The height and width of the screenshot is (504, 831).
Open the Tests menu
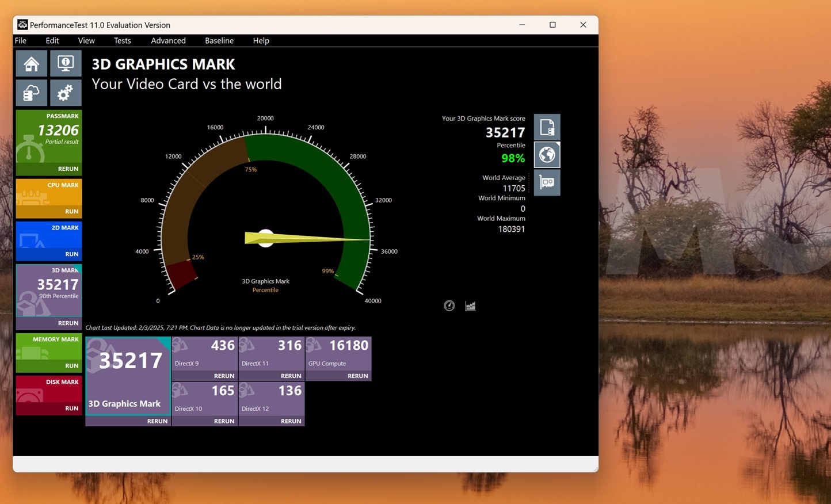pos(122,41)
